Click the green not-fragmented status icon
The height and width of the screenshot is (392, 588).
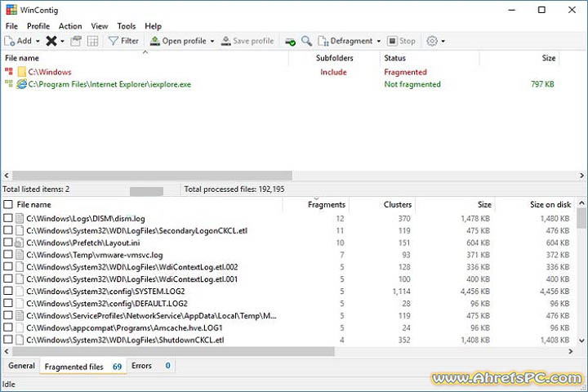click(x=9, y=83)
